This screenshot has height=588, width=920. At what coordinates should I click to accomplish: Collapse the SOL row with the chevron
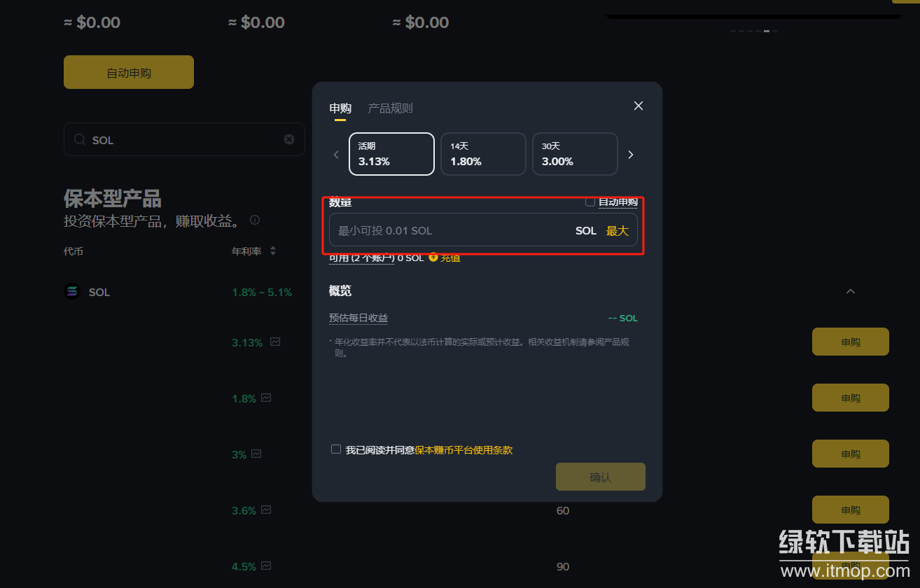tap(851, 291)
